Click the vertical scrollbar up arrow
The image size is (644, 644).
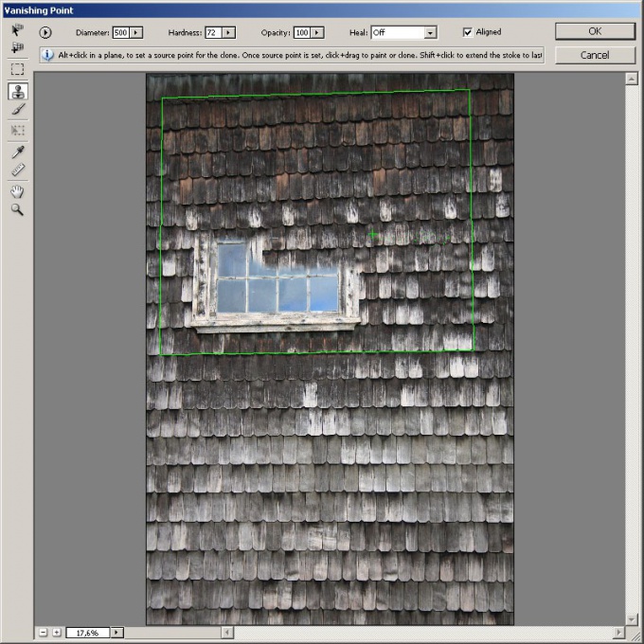[x=632, y=79]
